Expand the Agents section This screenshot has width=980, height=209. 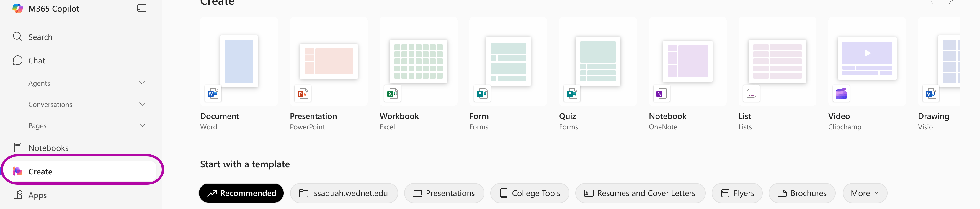(x=142, y=83)
